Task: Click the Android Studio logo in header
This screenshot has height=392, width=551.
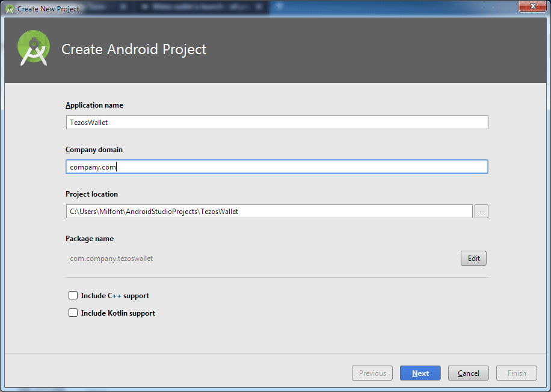Action: 34,49
